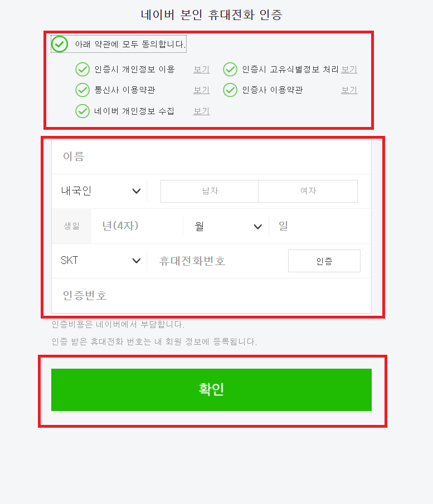This screenshot has width=433, height=504.
Task: Open 보기 link for 인증시 개인정보 이용
Action: click(x=201, y=70)
